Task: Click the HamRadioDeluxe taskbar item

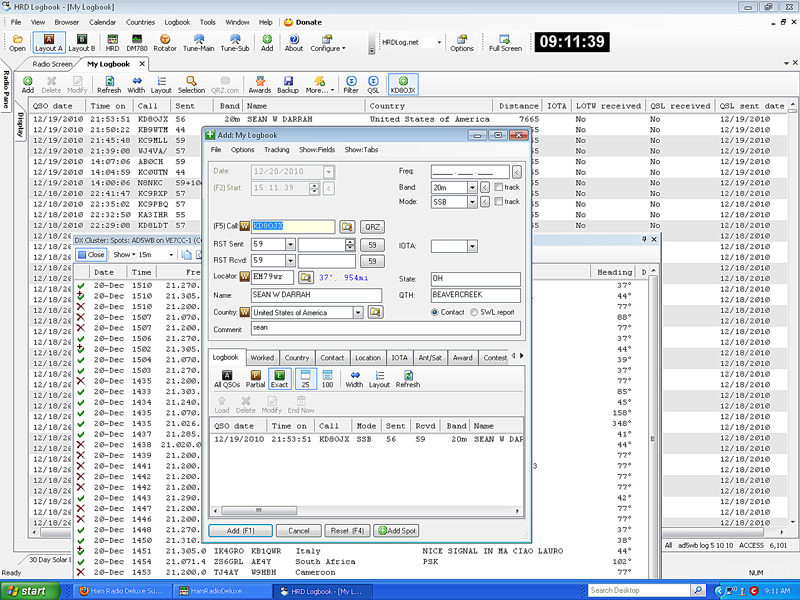Action: (x=222, y=591)
